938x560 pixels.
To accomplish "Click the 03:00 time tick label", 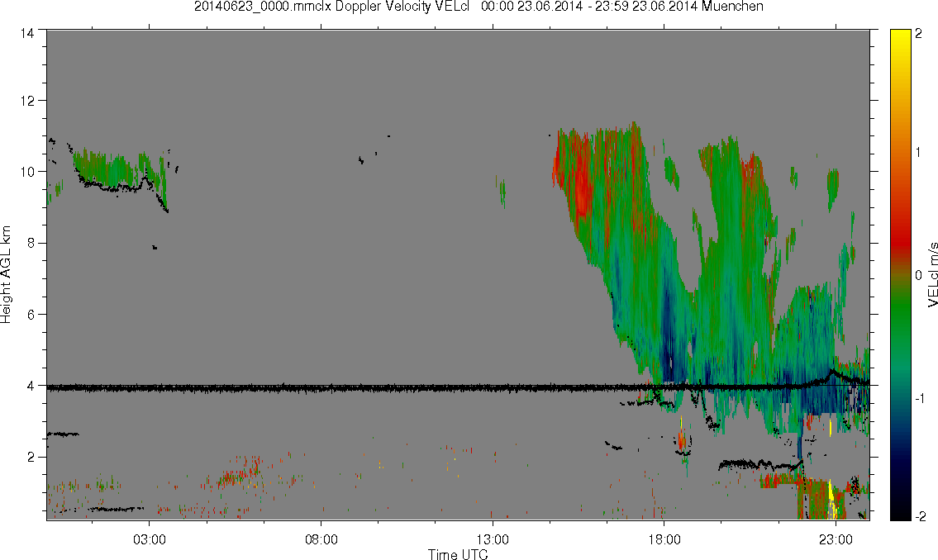I will pos(149,539).
